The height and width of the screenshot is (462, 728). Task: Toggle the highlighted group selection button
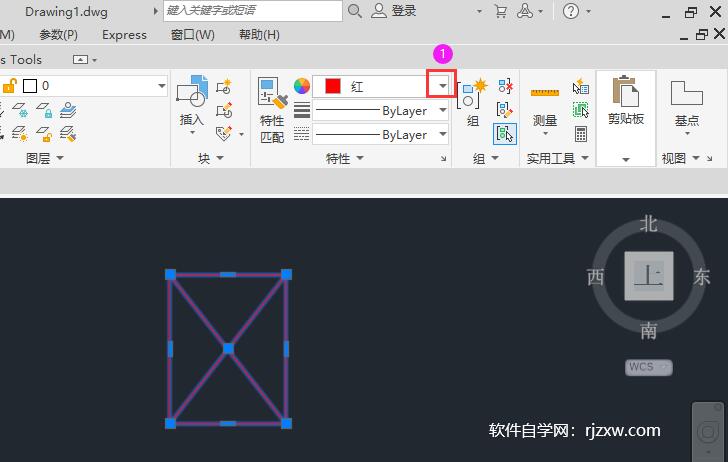(x=505, y=134)
